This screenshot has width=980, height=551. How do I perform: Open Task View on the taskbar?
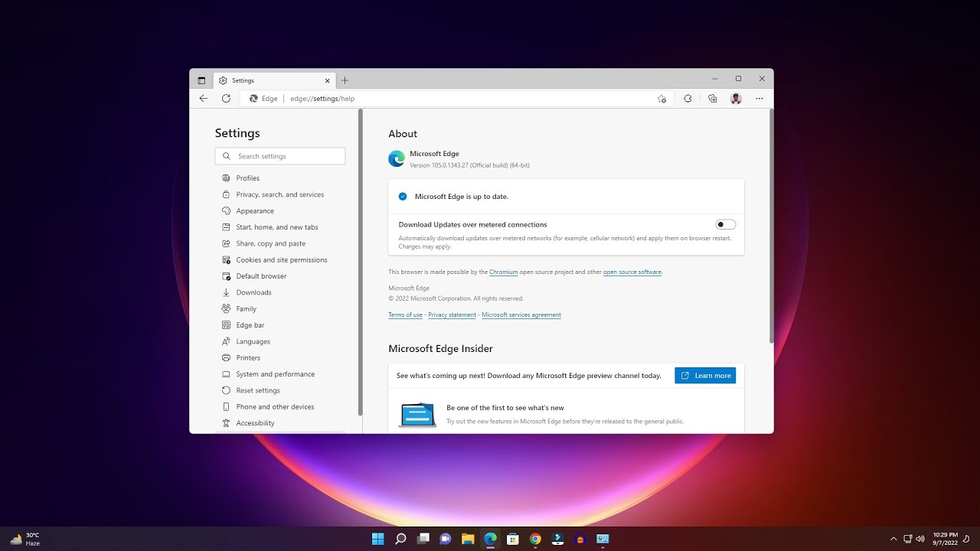pos(423,539)
